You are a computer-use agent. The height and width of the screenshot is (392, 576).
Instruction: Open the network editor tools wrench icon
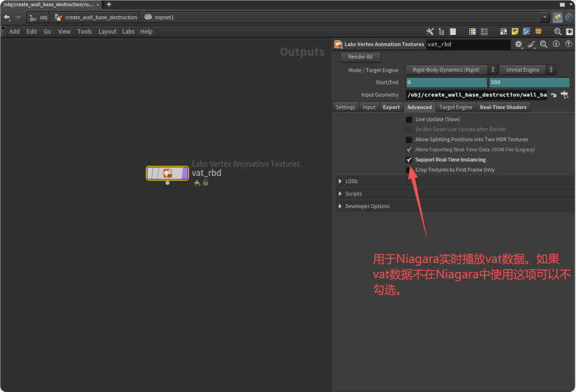click(430, 31)
